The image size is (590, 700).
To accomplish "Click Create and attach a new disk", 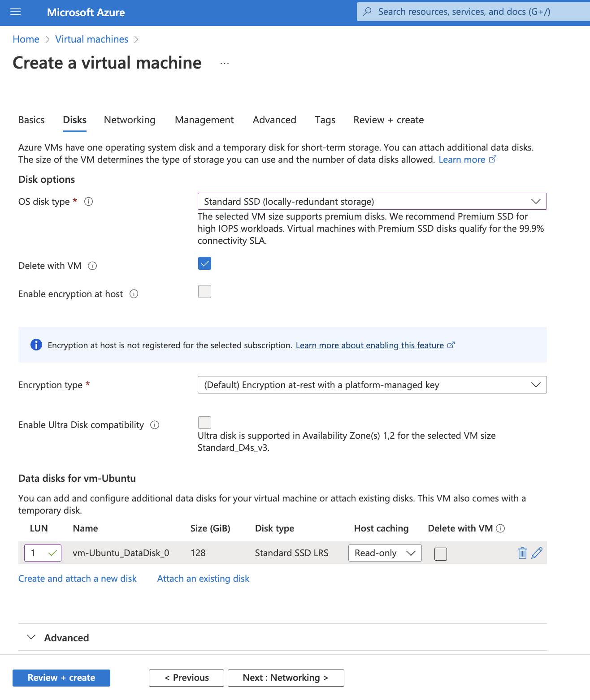I will (78, 579).
